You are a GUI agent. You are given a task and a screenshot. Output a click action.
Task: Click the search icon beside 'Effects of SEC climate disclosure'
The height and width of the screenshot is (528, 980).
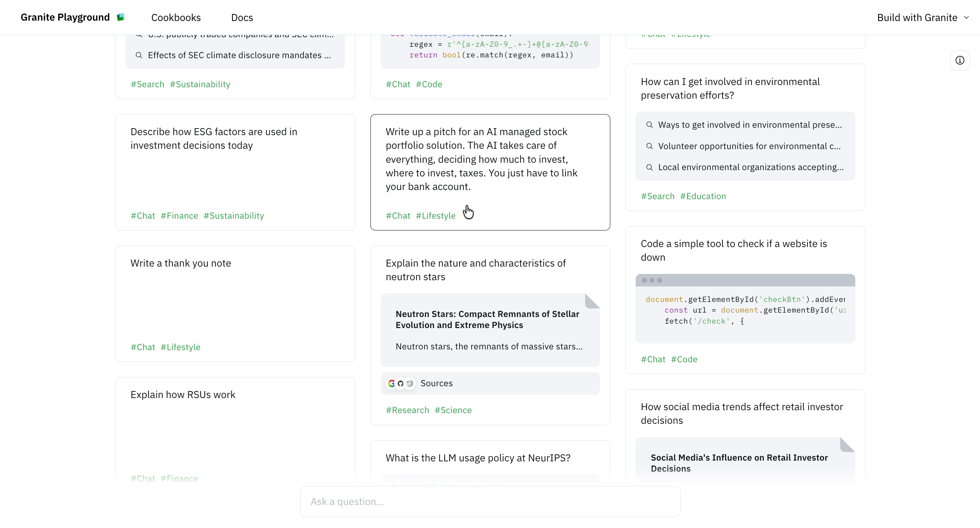tap(139, 55)
